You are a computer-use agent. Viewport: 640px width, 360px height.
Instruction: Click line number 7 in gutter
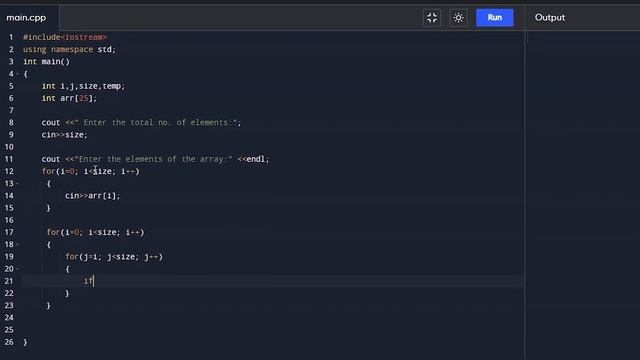coord(11,111)
